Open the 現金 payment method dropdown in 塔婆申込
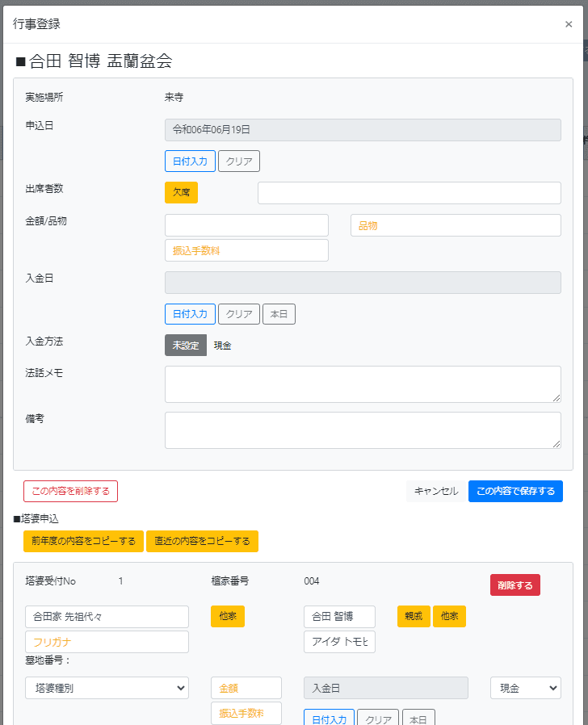The width and height of the screenshot is (588, 725). [526, 688]
